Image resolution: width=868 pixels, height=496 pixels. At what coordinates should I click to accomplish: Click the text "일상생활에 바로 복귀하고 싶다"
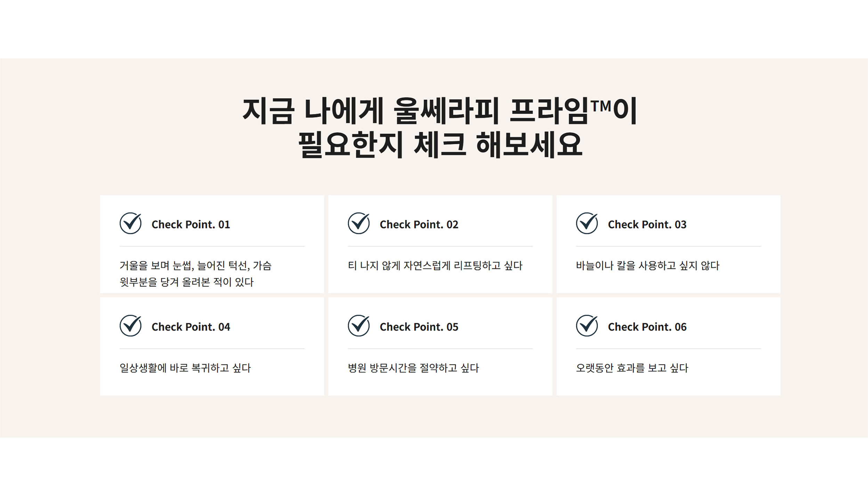[x=185, y=368]
